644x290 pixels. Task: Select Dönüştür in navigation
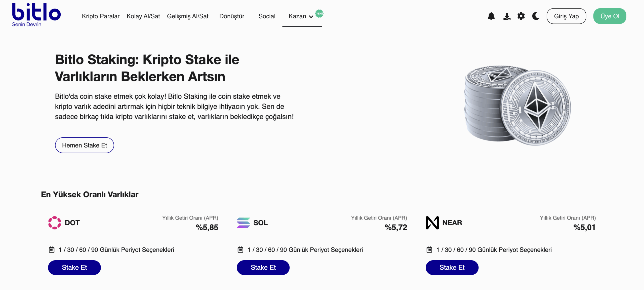click(232, 16)
